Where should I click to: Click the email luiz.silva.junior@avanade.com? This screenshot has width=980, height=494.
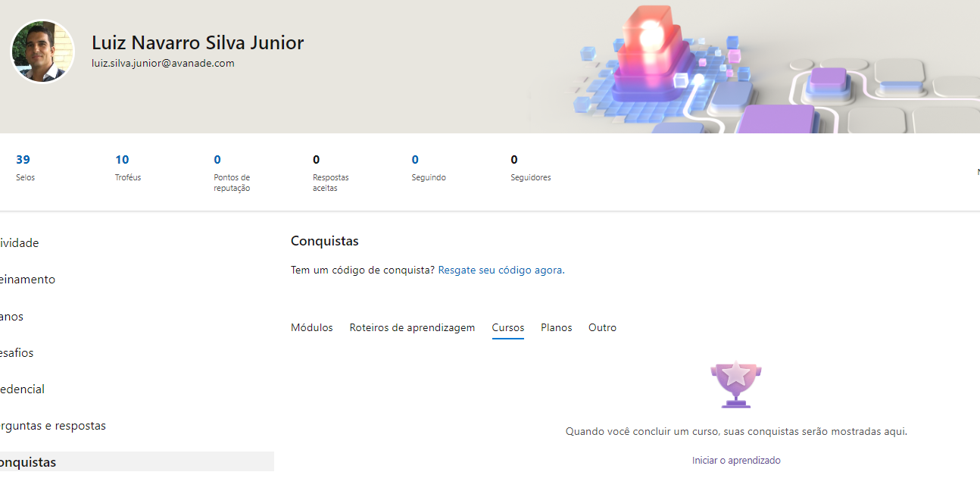[163, 64]
